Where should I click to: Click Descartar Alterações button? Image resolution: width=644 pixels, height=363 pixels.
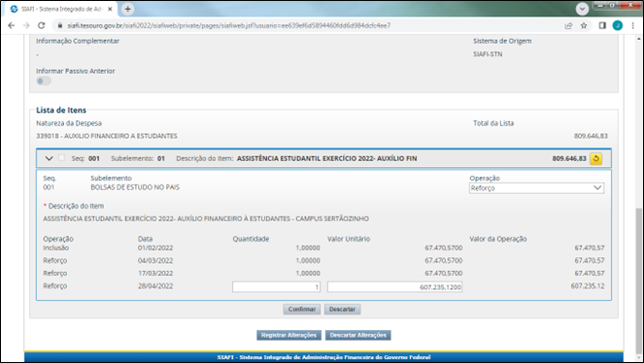coord(358,335)
